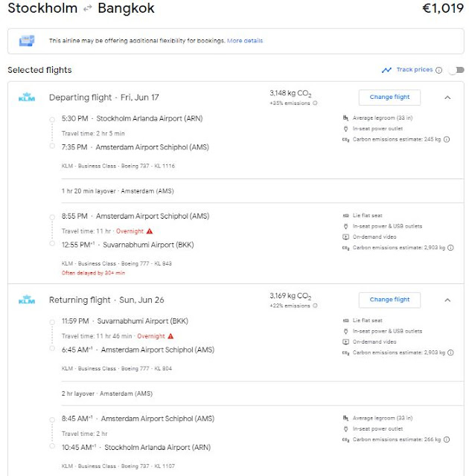Toggle the Track prices switch
Image resolution: width=469 pixels, height=476 pixels.
click(x=453, y=70)
